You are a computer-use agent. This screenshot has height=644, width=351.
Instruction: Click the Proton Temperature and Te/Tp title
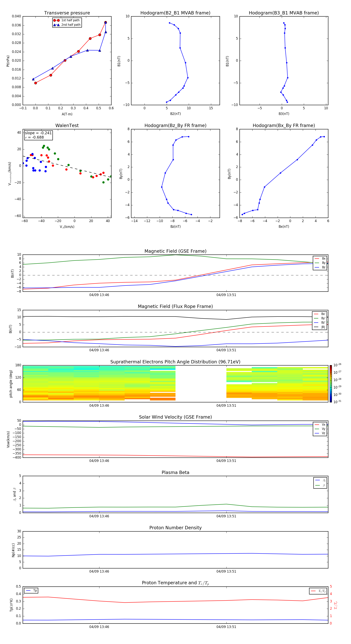[175, 583]
